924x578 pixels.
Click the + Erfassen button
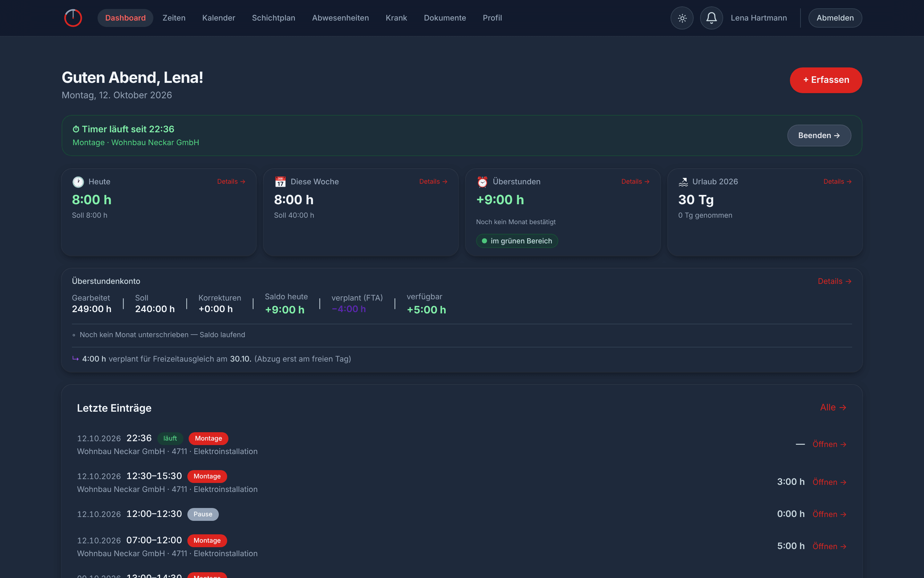point(826,80)
